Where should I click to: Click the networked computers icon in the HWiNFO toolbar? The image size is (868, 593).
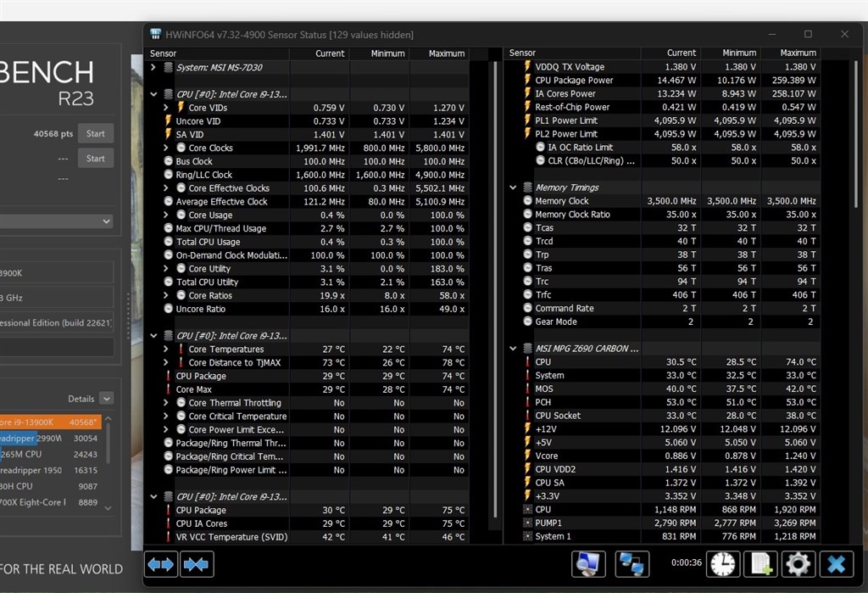[x=632, y=564]
